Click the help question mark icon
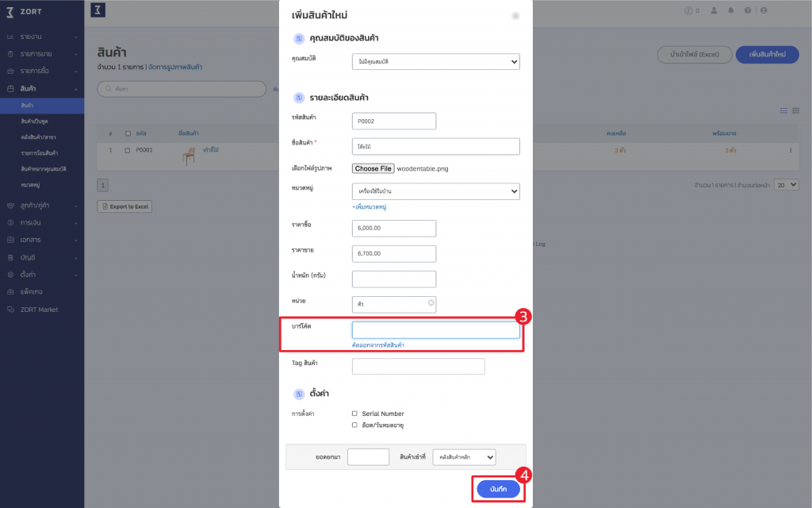The image size is (812, 508). pyautogui.click(x=748, y=10)
